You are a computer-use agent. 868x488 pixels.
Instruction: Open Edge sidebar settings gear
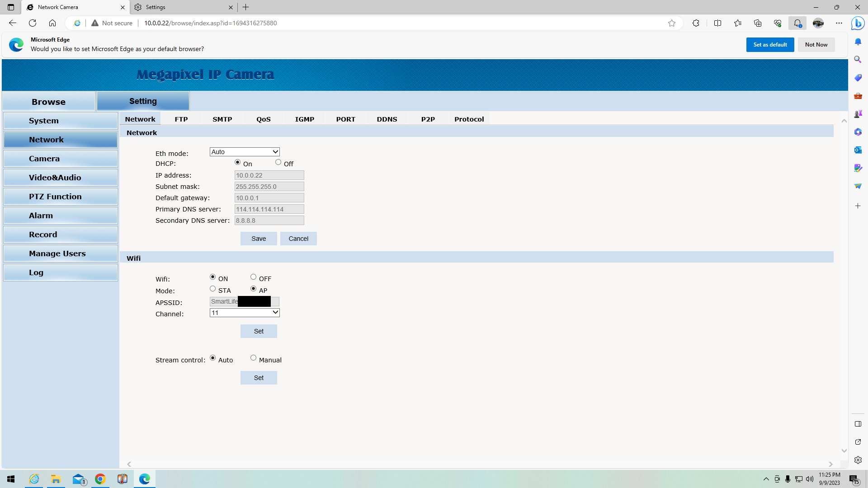[858, 460]
